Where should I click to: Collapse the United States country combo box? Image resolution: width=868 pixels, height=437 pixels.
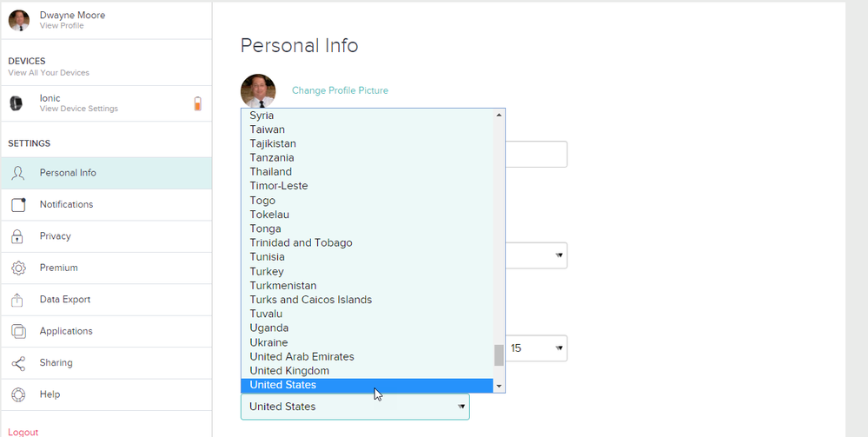tap(354, 407)
